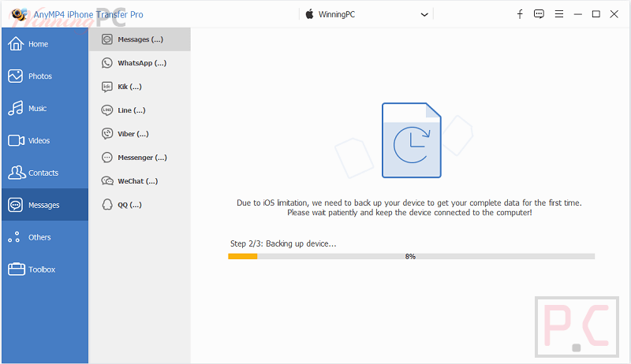
Task: Select Kik (...) entry text
Action: [129, 87]
